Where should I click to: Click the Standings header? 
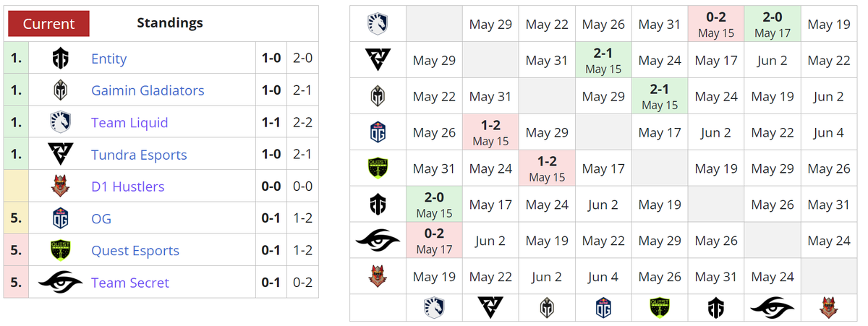(170, 22)
